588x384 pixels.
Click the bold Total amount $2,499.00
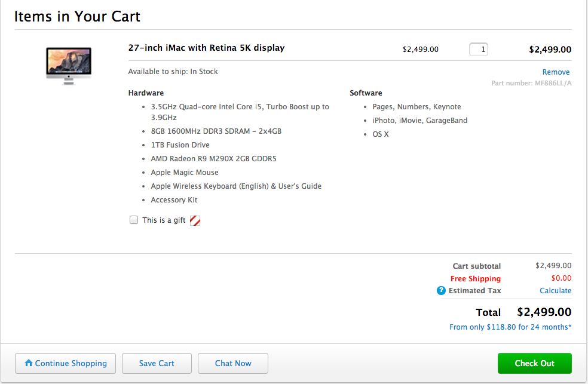click(544, 312)
